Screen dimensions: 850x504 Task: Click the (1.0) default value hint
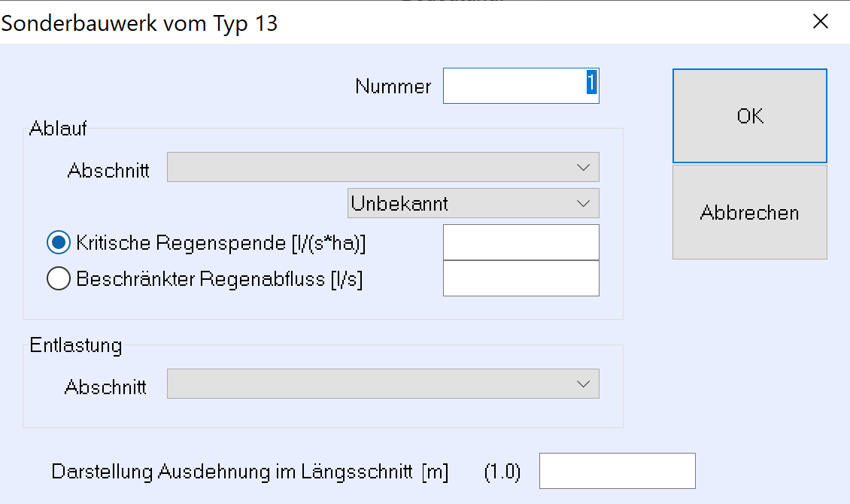pyautogui.click(x=502, y=472)
